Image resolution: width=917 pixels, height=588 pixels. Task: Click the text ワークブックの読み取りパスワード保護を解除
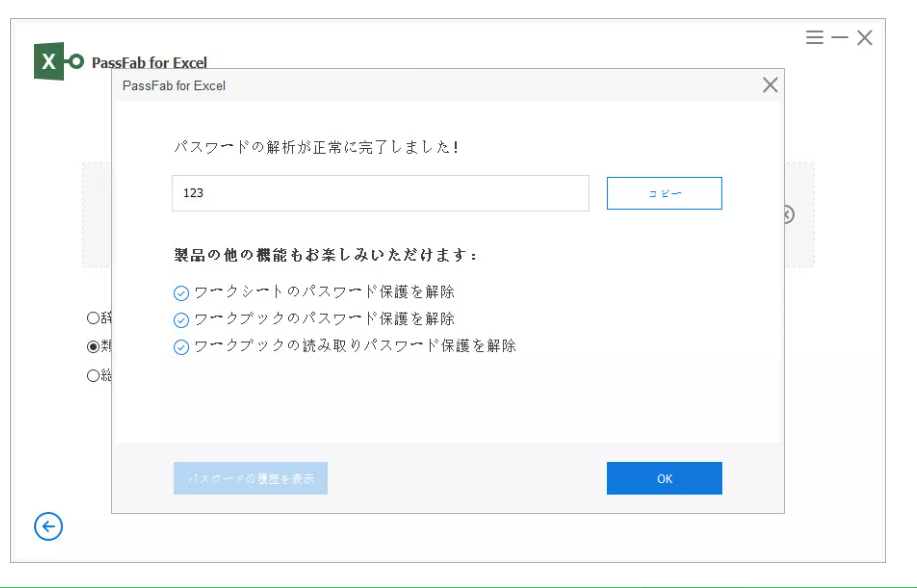coord(355,345)
